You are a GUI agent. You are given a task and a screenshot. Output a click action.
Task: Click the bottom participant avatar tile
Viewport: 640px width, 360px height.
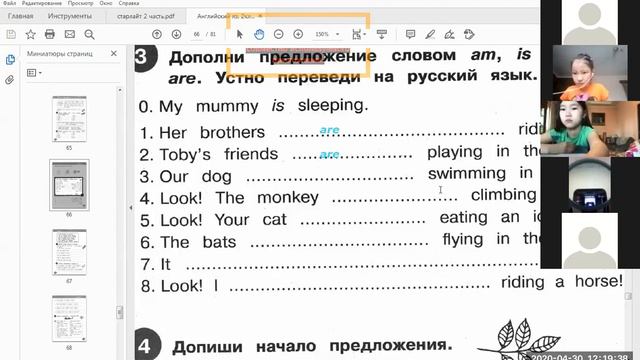[x=590, y=240]
